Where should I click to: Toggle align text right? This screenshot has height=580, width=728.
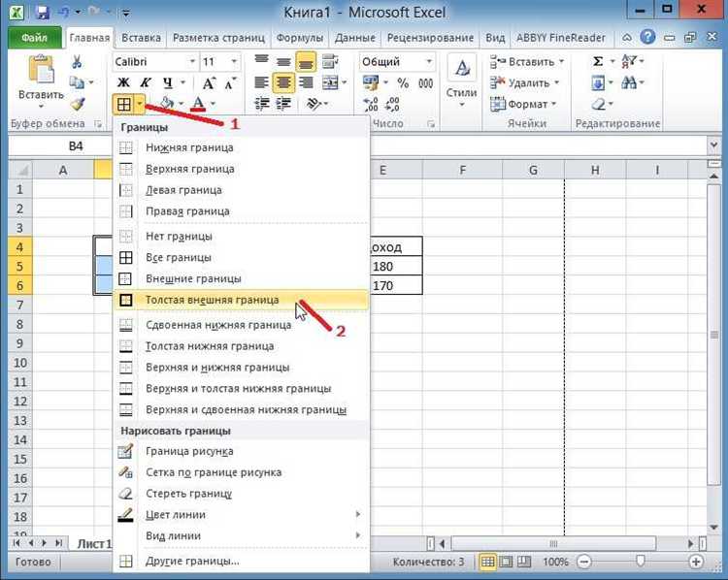[306, 83]
